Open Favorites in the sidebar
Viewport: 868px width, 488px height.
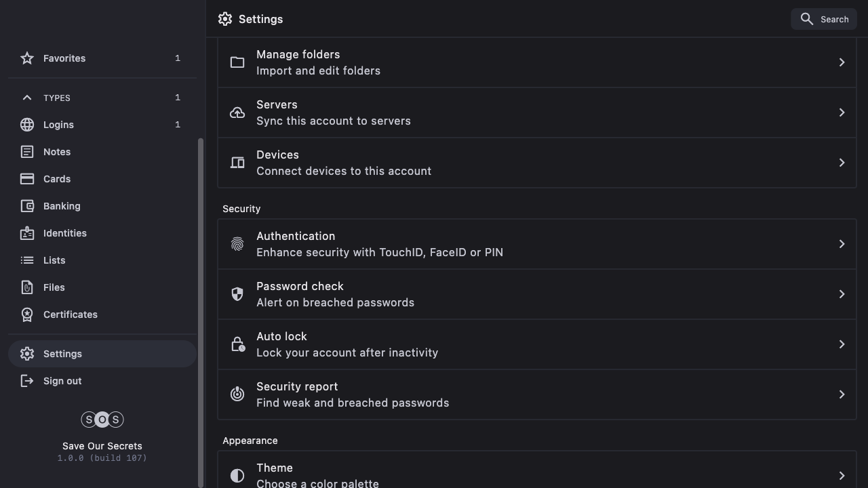64,58
